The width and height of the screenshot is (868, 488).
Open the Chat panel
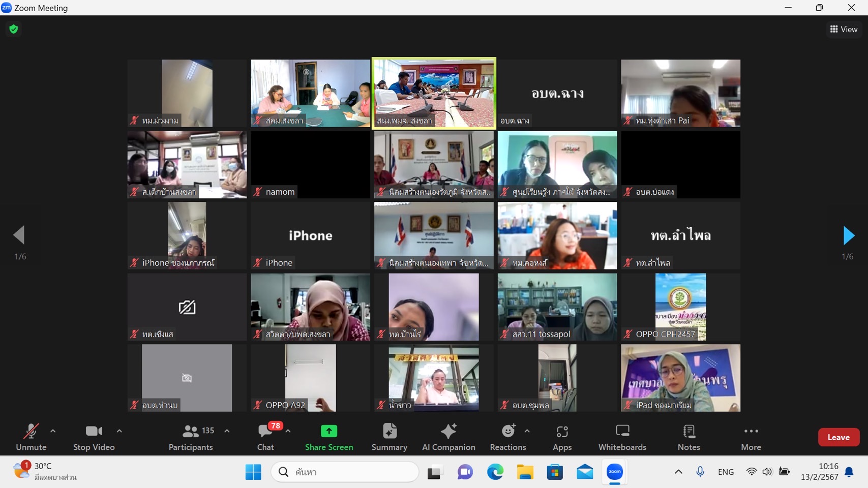point(265,437)
